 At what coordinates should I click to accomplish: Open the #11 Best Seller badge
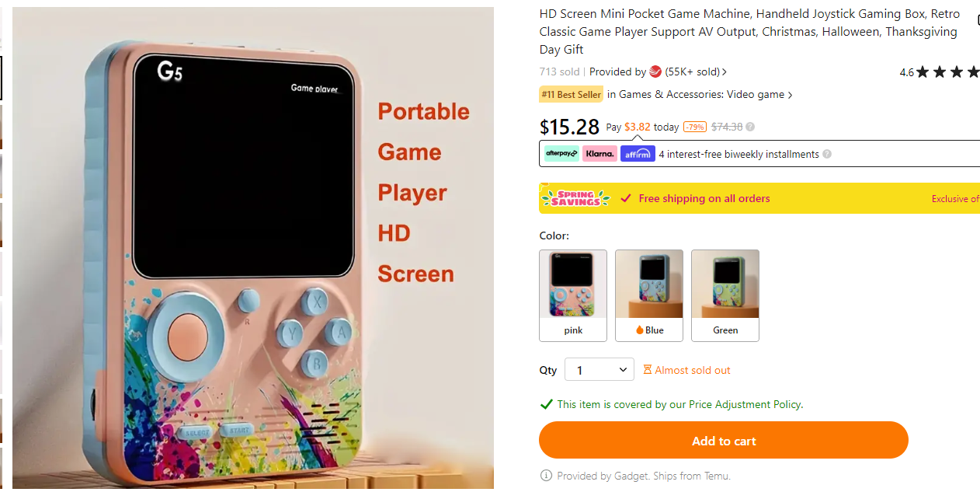(x=572, y=95)
